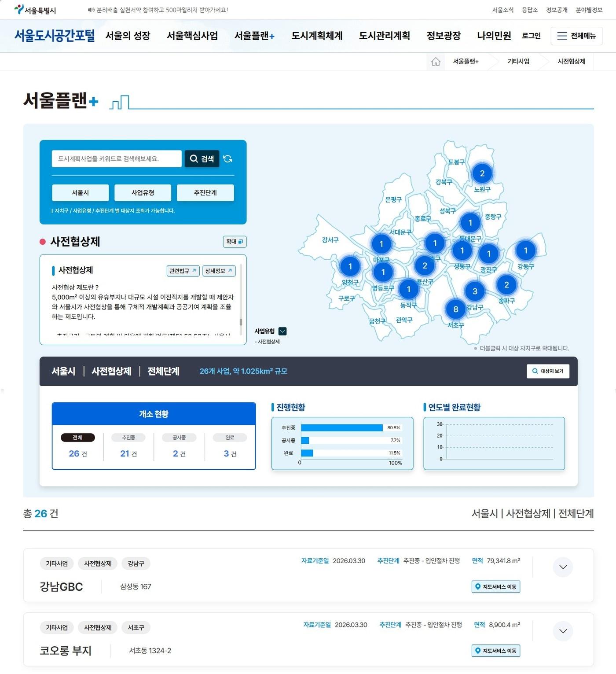The width and height of the screenshot is (616, 674).
Task: Click the 로그인 link
Action: point(531,36)
